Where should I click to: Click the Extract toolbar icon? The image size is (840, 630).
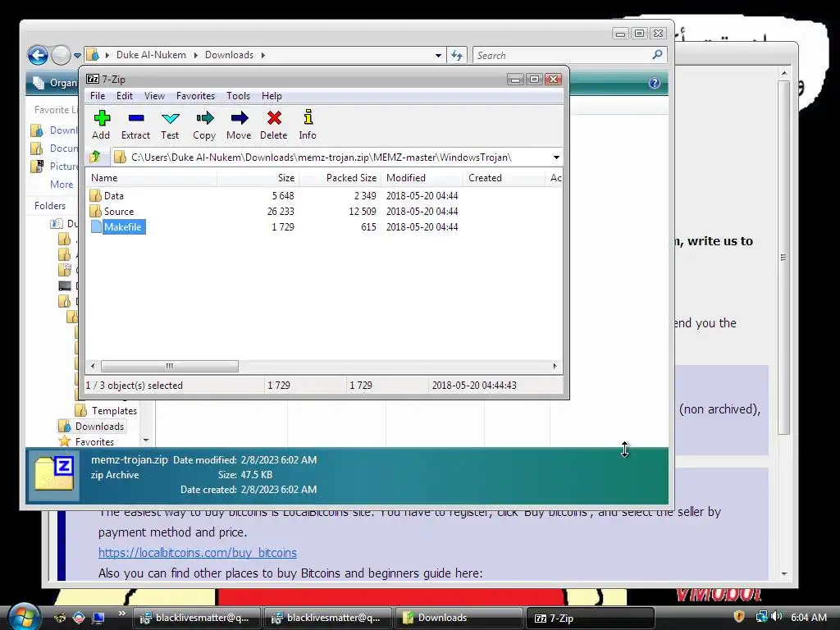click(136, 118)
